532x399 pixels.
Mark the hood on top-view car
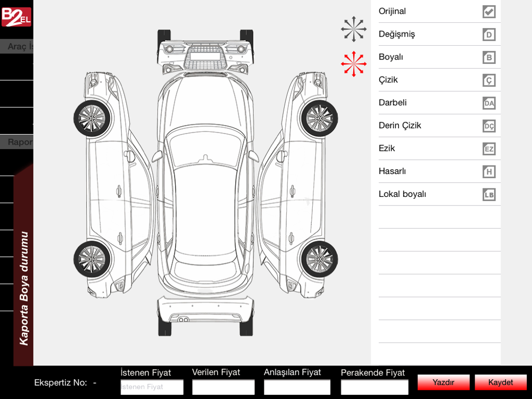point(206,102)
